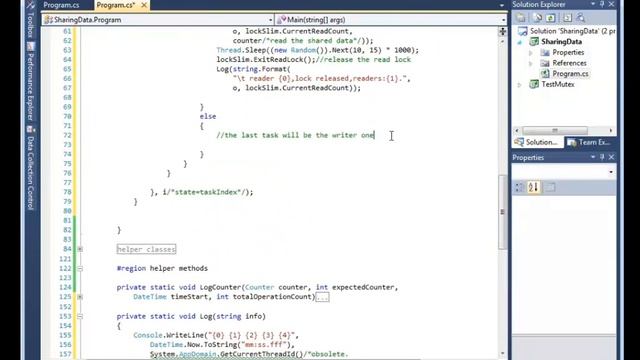
Task: Click the state=taskIndex comment on line 78
Action: click(x=208, y=192)
